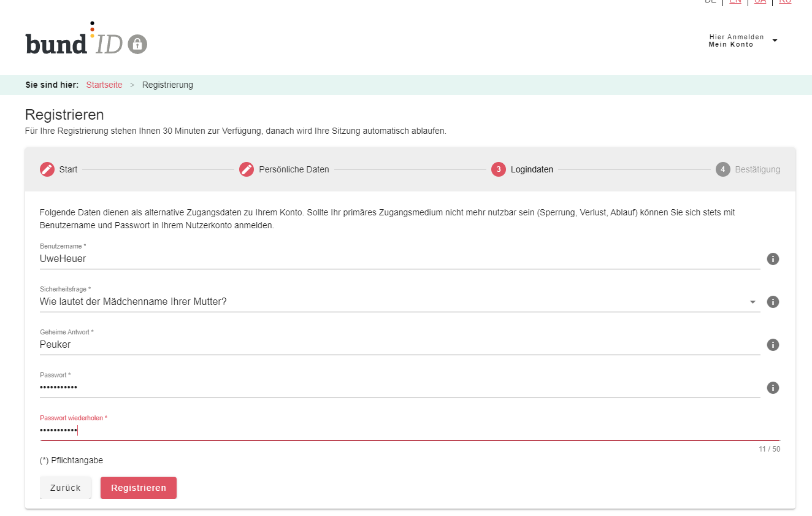
Task: Switch language to EN
Action: (x=735, y=2)
